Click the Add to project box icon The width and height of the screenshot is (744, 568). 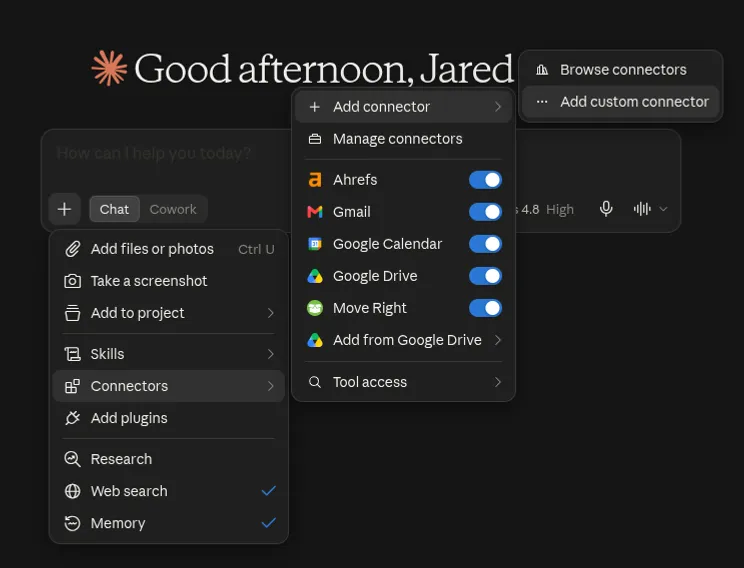(73, 313)
